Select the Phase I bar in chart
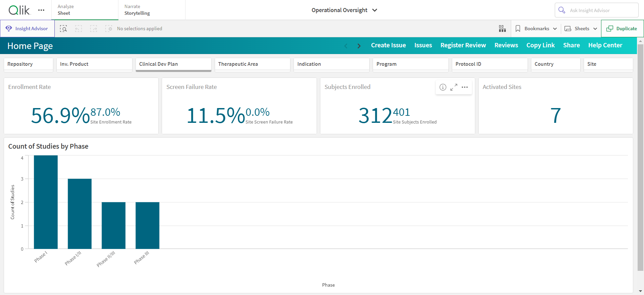The height and width of the screenshot is (295, 644). [x=46, y=202]
